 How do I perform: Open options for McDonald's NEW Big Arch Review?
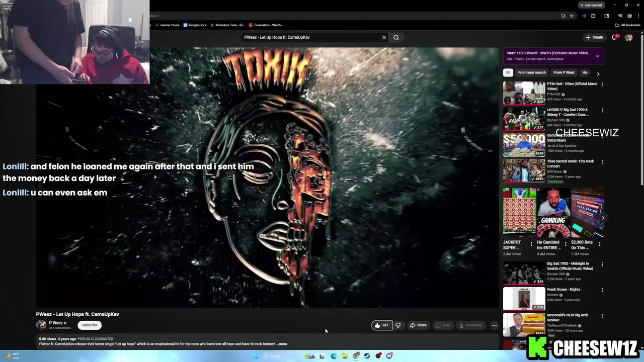(x=602, y=316)
